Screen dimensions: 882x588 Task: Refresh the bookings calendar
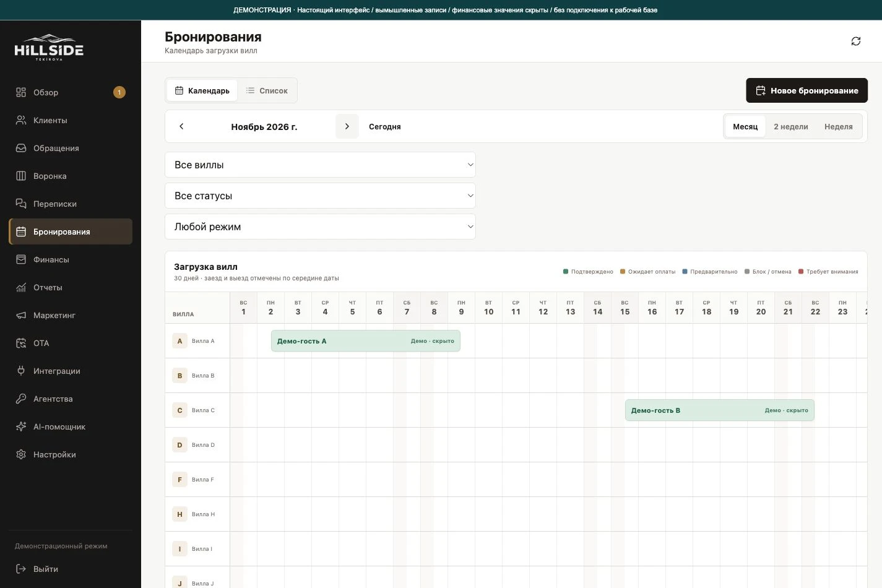point(856,41)
